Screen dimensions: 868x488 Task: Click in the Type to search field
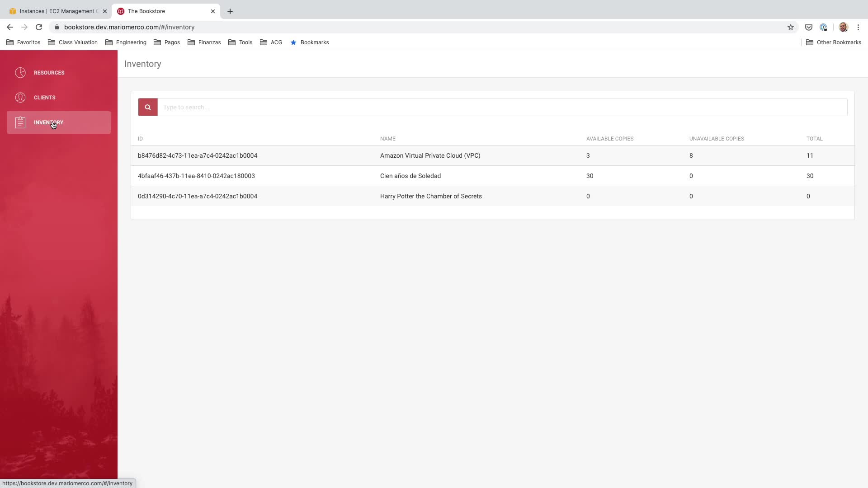pyautogui.click(x=502, y=107)
